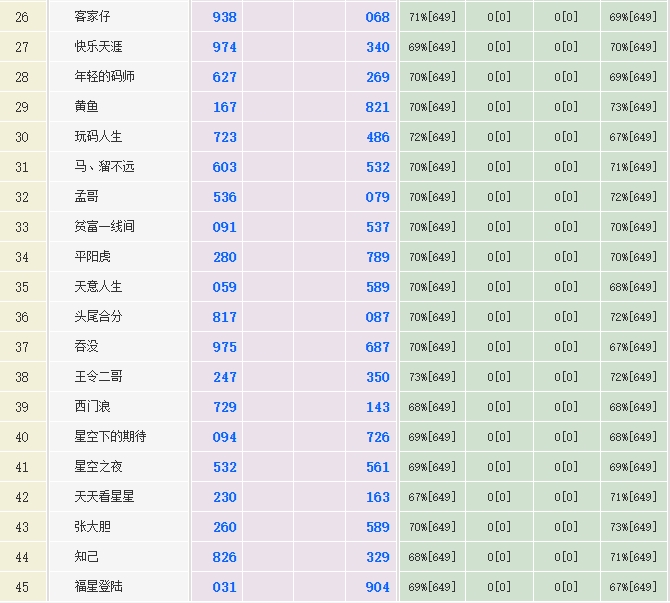Click the user name 黄鱼
The height and width of the screenshot is (603, 670).
tap(87, 107)
